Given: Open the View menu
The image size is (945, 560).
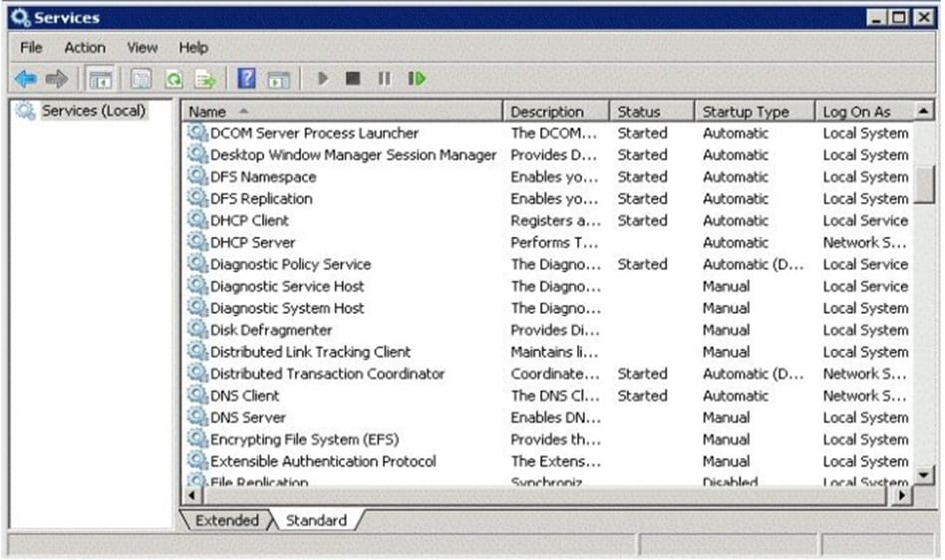Looking at the screenshot, I should [x=142, y=47].
